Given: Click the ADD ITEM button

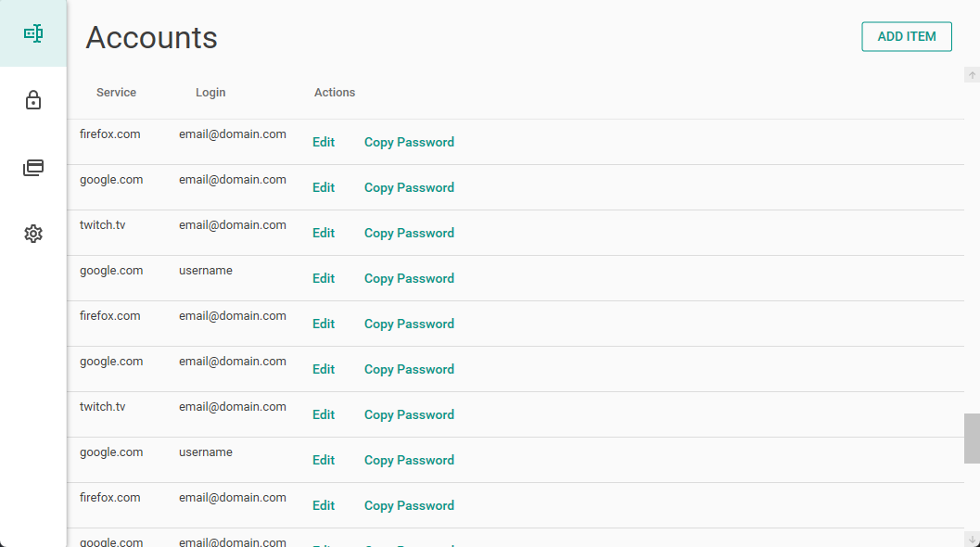Looking at the screenshot, I should click(x=906, y=36).
